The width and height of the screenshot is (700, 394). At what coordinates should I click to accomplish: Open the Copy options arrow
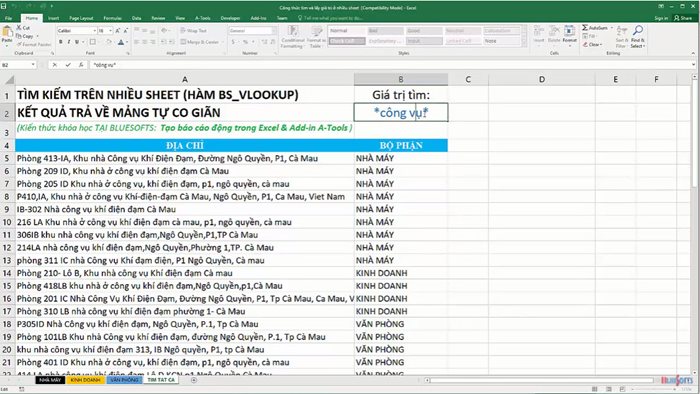[38, 36]
